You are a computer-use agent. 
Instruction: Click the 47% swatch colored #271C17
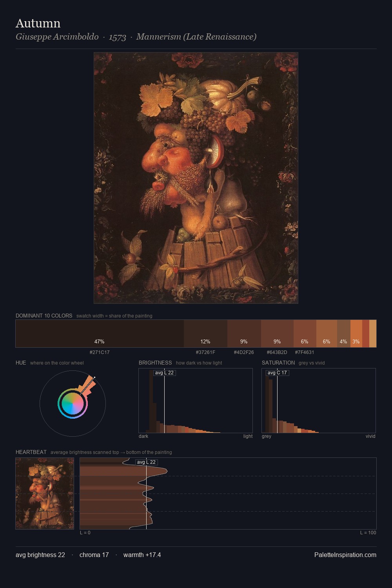click(x=100, y=334)
